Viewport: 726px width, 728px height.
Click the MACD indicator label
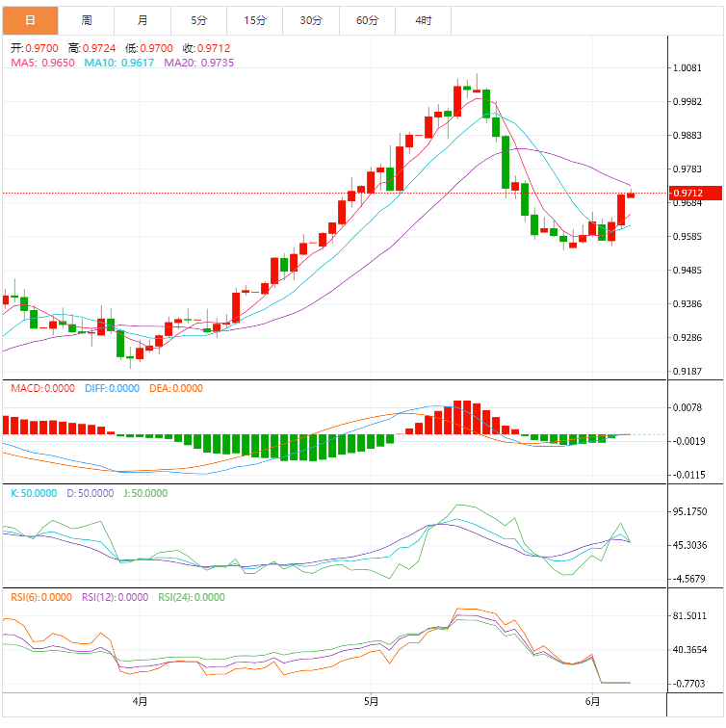point(42,389)
